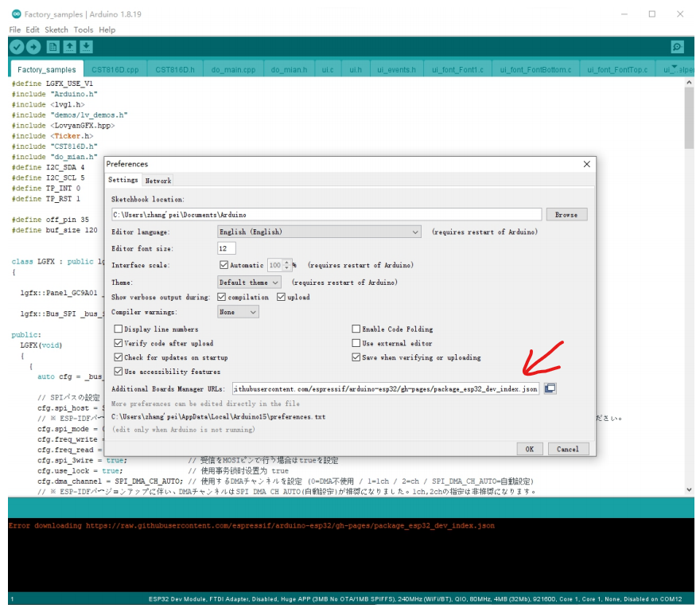This screenshot has width=700, height=612.
Task: Toggle verbose output during upload
Action: click(x=281, y=297)
